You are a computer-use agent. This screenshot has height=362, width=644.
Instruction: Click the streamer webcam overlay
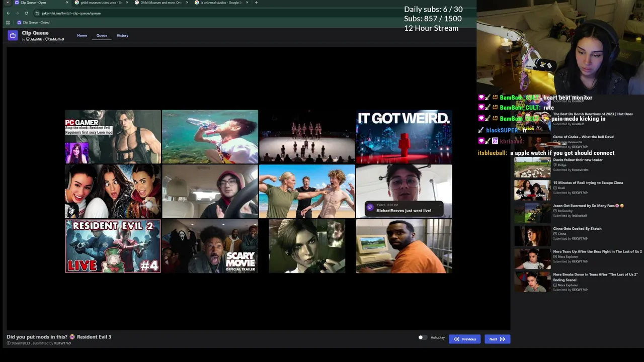560,47
